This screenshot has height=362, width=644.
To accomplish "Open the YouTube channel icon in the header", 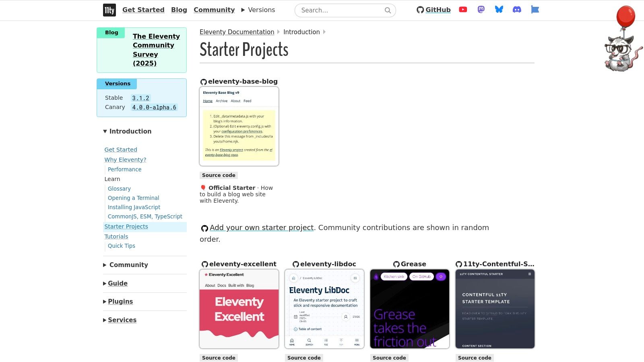I will click(462, 10).
